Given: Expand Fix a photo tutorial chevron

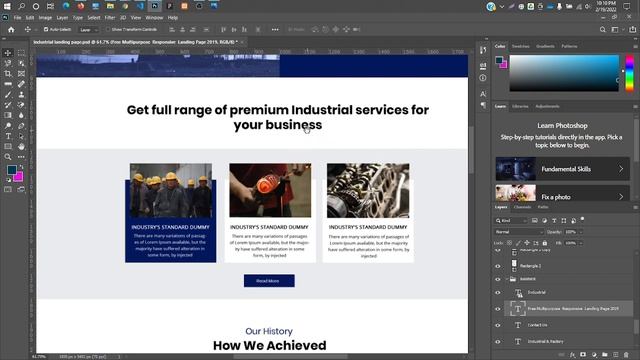Looking at the screenshot, I should pos(621,197).
